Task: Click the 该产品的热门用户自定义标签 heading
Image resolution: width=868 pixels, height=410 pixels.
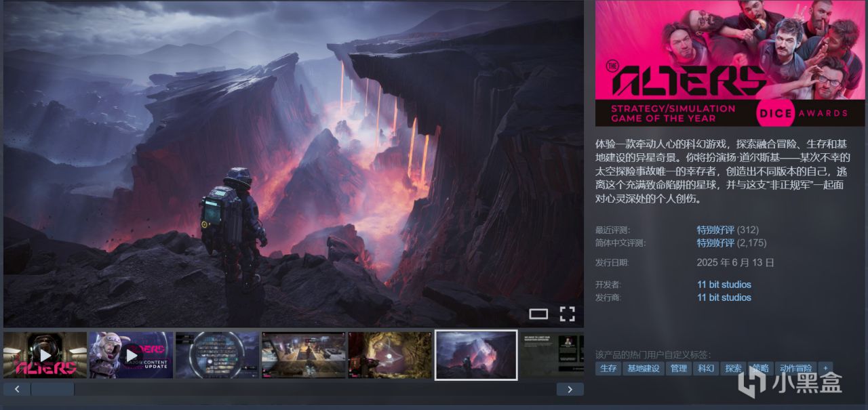Action: (653, 354)
